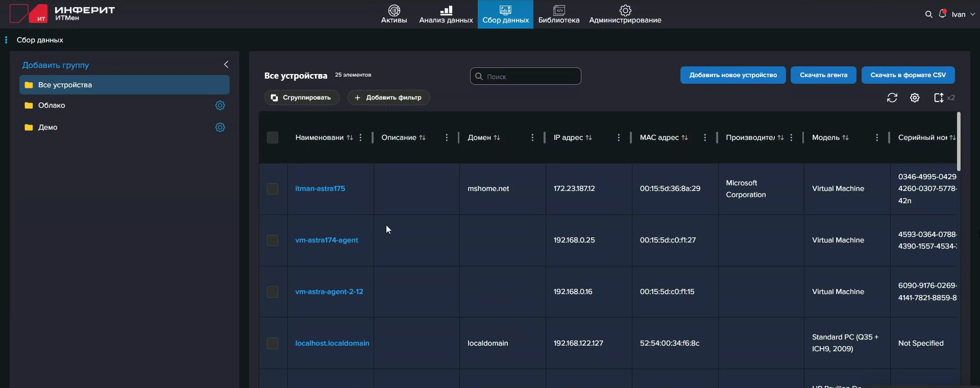The image size is (980, 388).
Task: Open settings gear for Демо group
Action: point(220,127)
